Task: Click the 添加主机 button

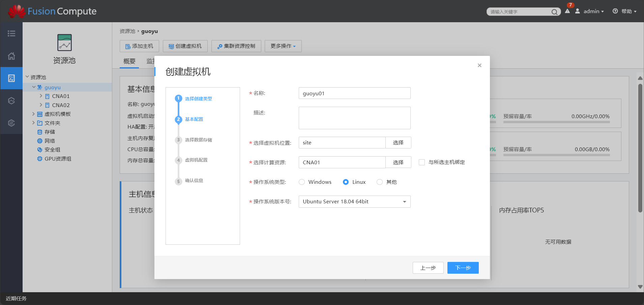Action: tap(139, 46)
